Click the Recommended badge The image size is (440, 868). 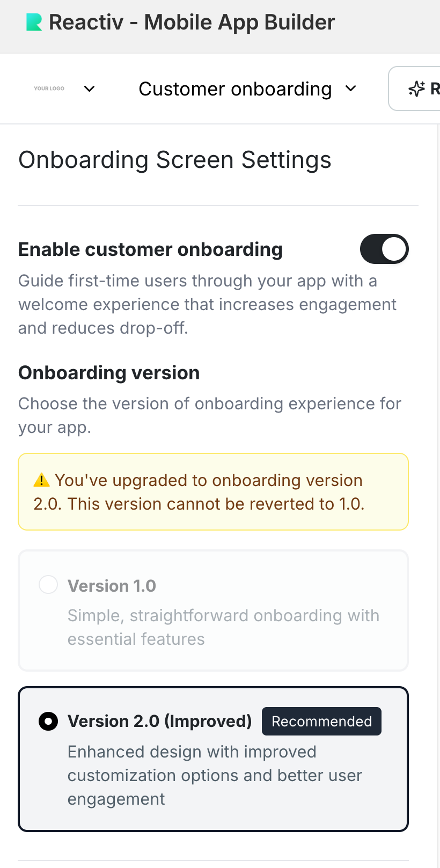321,722
